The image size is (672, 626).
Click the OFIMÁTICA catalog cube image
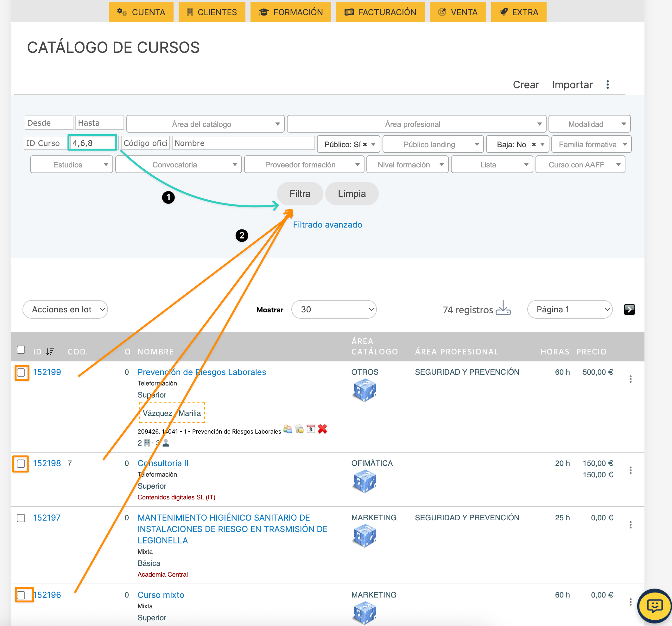(365, 481)
